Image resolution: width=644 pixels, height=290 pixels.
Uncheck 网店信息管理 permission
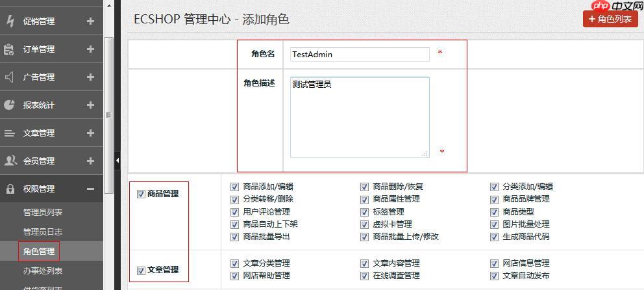click(x=494, y=264)
